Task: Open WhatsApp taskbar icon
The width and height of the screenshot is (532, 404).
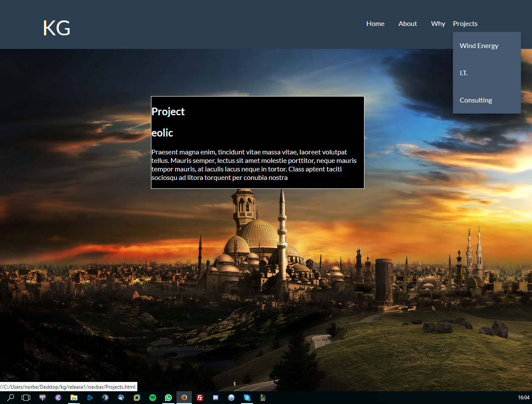Action: coord(168,398)
